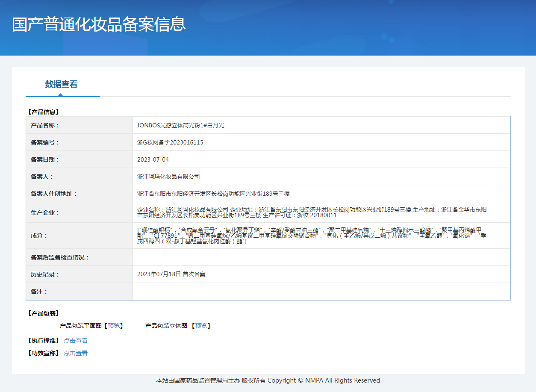Click the 成分 ingredient list text
Viewport: 536px width, 392px height.
click(x=312, y=236)
